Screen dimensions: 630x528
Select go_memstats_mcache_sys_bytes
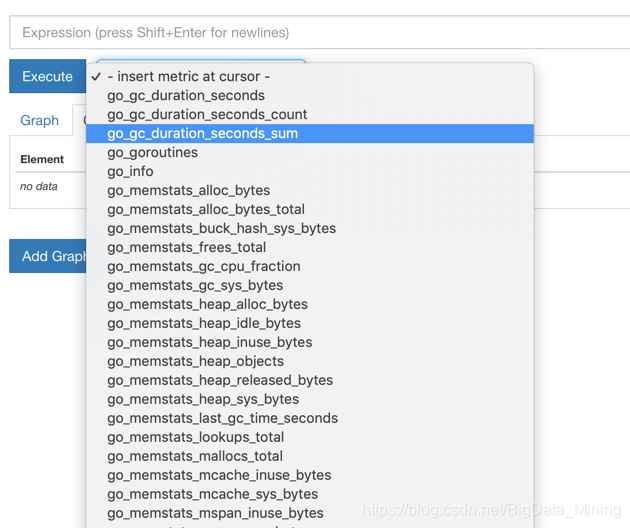point(310,494)
